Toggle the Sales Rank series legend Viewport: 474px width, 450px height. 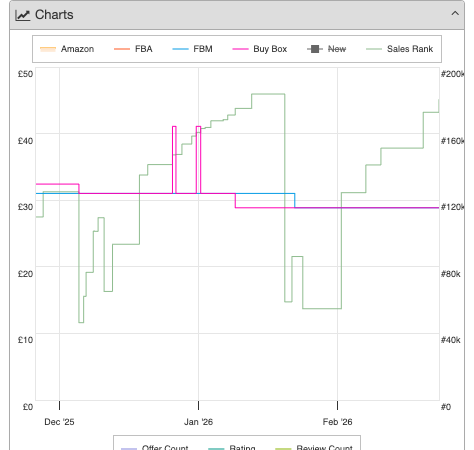[399, 49]
